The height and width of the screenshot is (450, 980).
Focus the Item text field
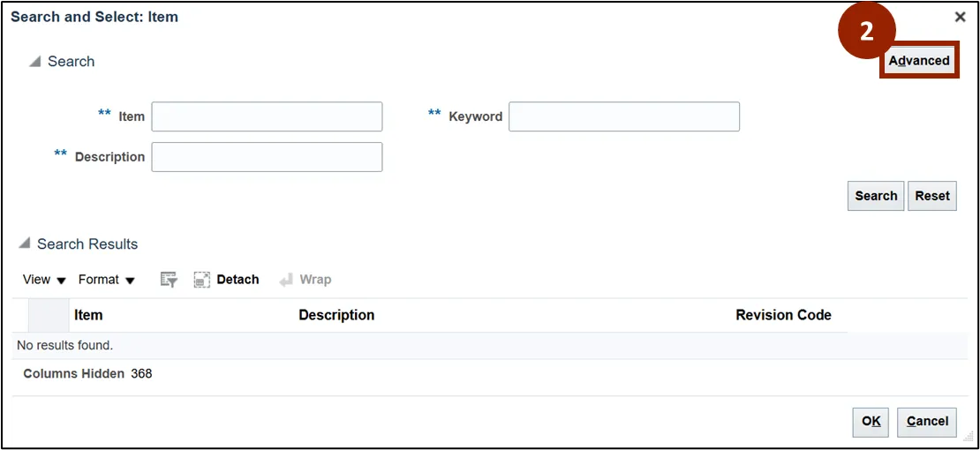pyautogui.click(x=267, y=116)
